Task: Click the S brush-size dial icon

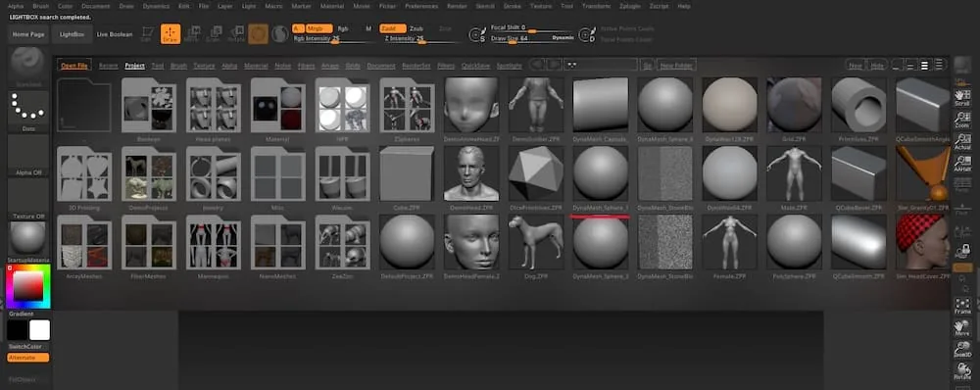Action: coord(478,35)
